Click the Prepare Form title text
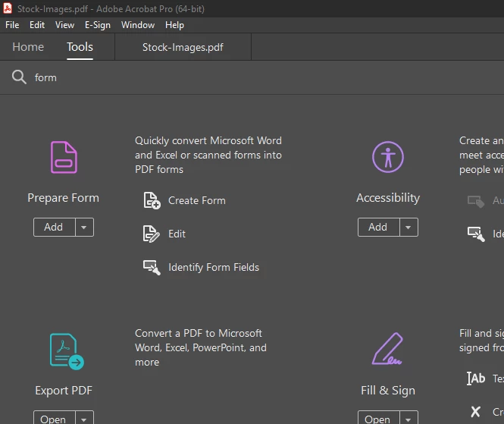The height and width of the screenshot is (424, 504). pos(64,198)
